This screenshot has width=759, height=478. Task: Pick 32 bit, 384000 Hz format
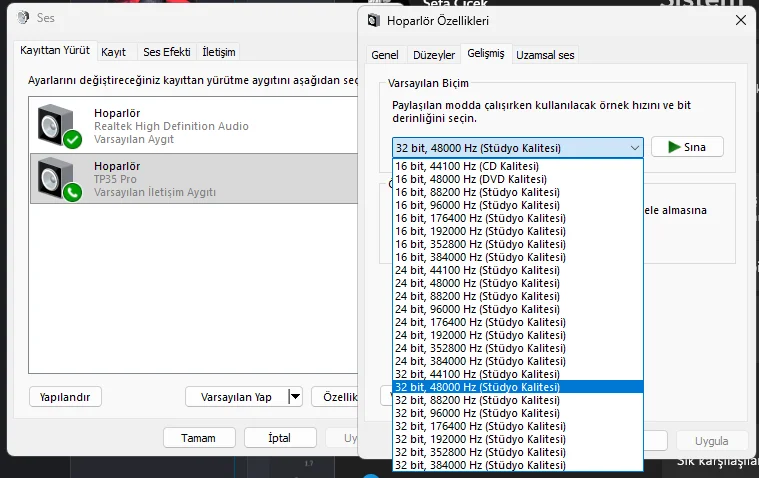coord(517,465)
